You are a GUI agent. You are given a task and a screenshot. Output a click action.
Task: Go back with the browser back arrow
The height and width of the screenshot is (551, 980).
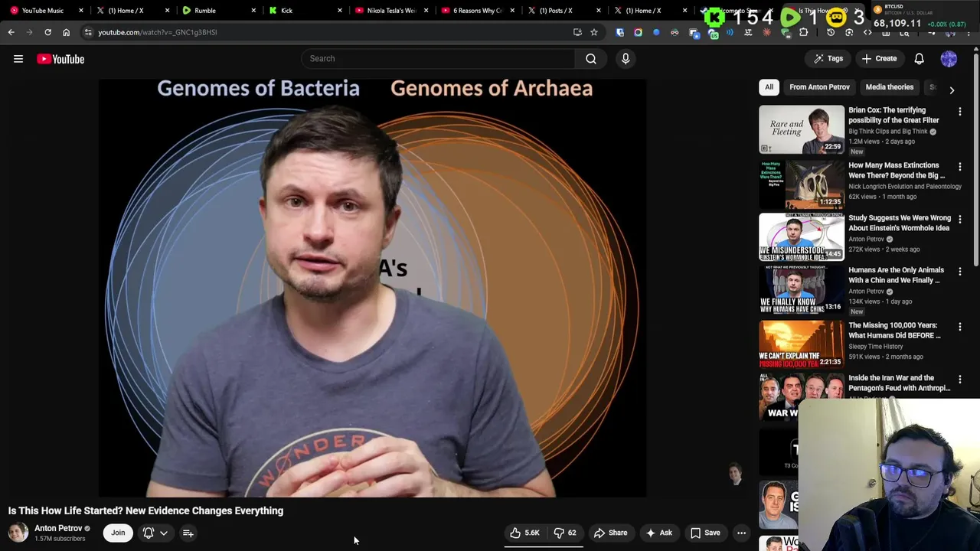[x=11, y=32]
